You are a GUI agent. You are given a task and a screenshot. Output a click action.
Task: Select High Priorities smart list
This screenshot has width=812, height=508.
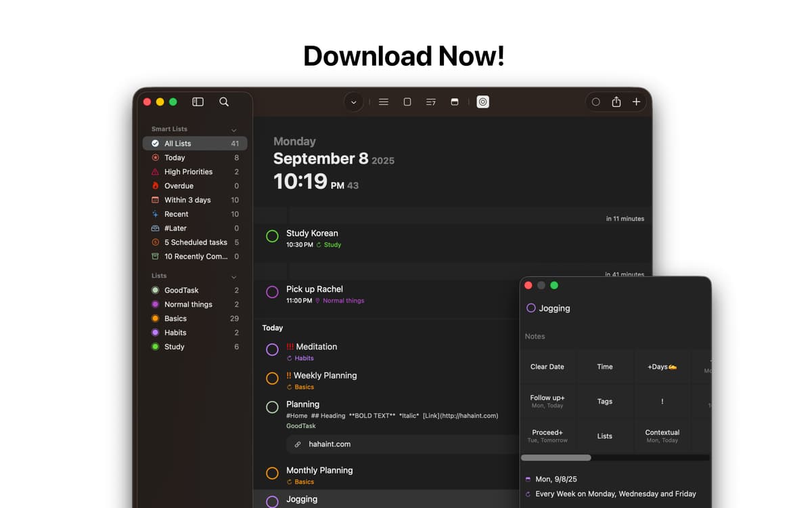[188, 172]
